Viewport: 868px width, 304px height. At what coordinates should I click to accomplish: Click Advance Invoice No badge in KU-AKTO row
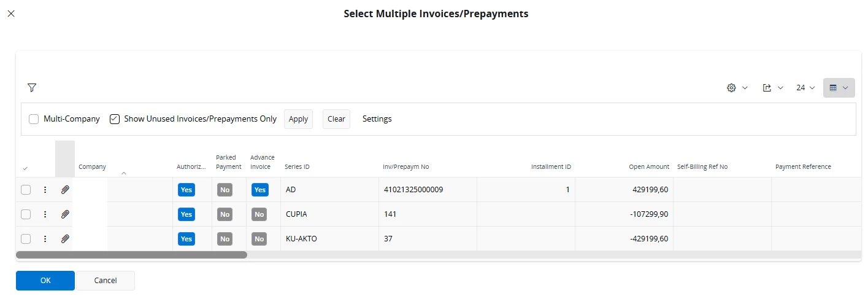point(259,239)
